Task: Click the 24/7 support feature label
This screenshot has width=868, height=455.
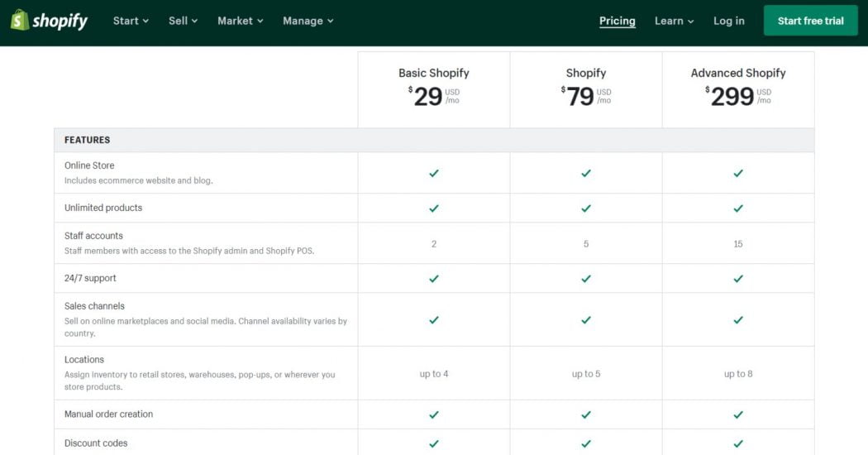Action: (90, 278)
